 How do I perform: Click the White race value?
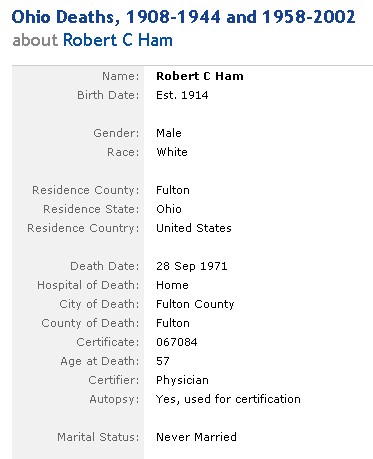tap(172, 152)
